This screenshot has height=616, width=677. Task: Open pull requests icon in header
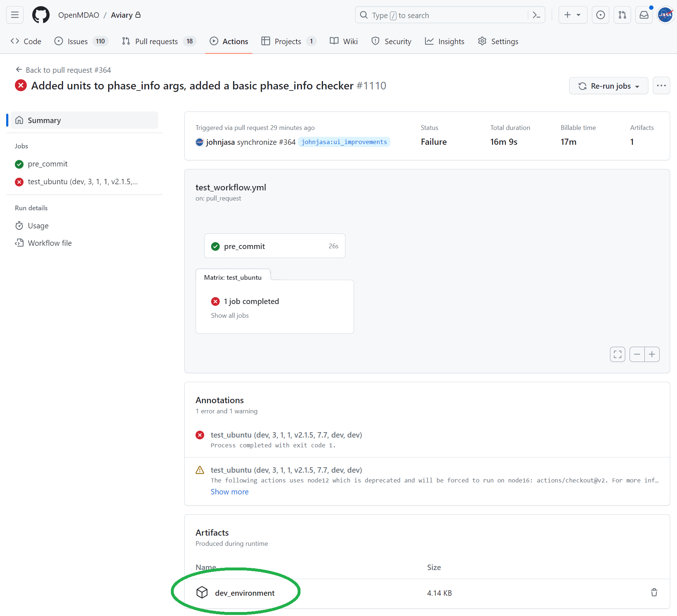tap(622, 15)
